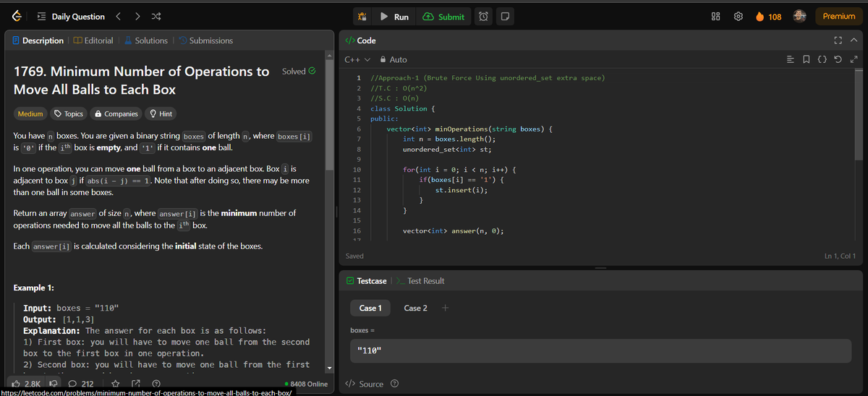The width and height of the screenshot is (868, 396).
Task: Submit the solution
Action: 444,17
